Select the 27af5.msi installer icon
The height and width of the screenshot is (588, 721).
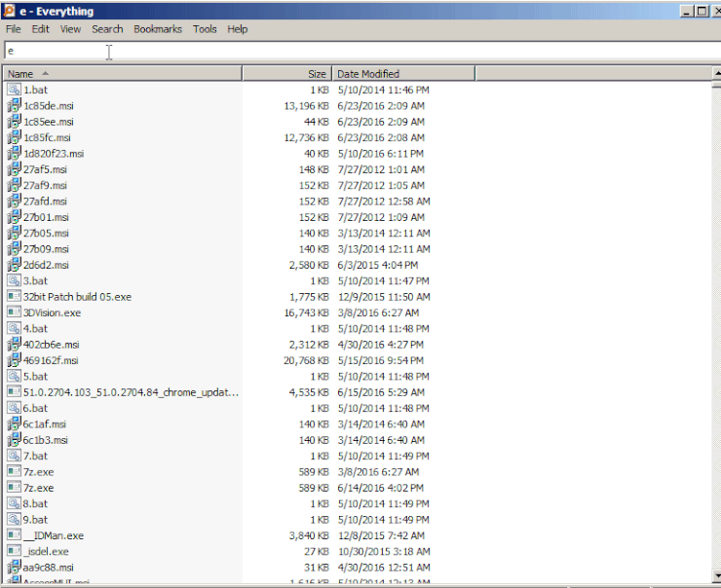pyautogui.click(x=15, y=169)
